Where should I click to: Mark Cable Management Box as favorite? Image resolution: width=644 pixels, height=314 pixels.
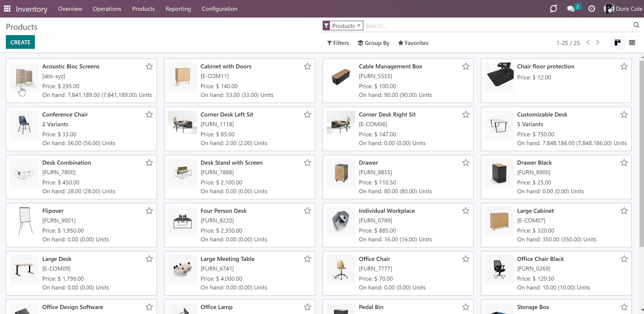tap(466, 66)
